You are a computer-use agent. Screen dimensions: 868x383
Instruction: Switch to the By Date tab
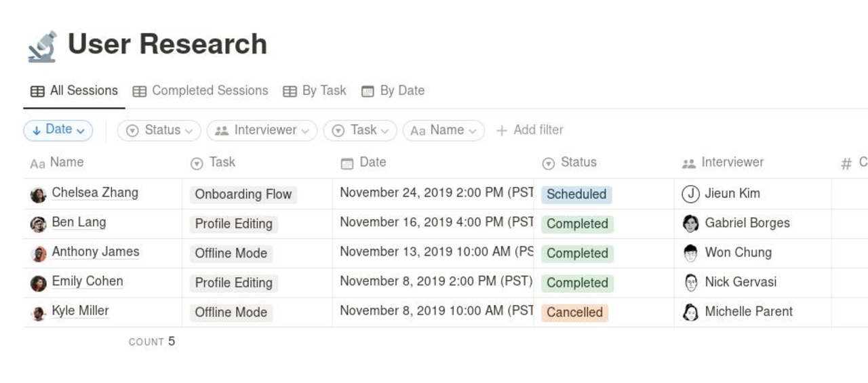pos(393,91)
